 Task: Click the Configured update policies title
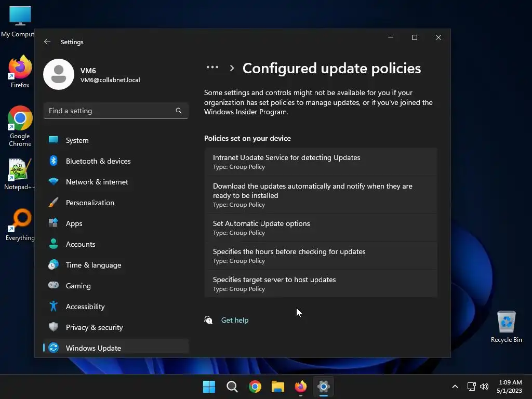click(x=332, y=68)
